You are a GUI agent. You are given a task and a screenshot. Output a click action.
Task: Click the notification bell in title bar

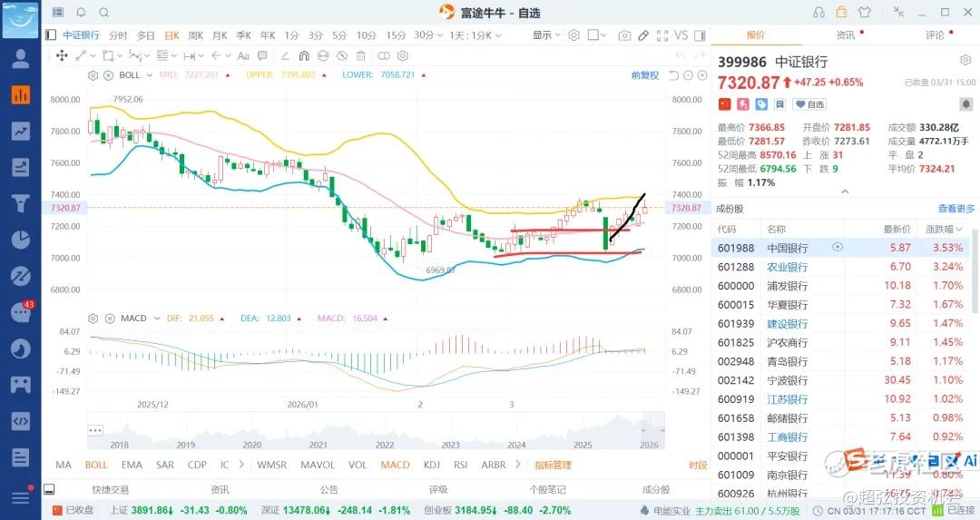[x=82, y=13]
